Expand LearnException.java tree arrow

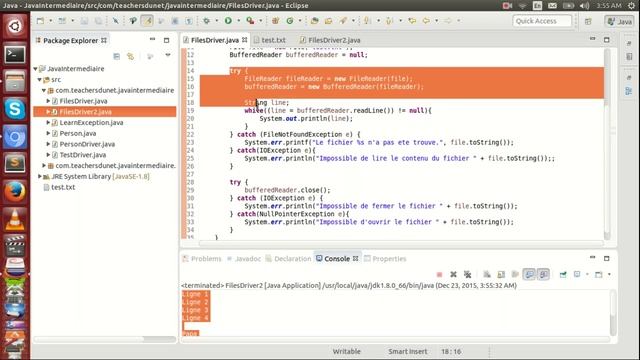[48, 122]
